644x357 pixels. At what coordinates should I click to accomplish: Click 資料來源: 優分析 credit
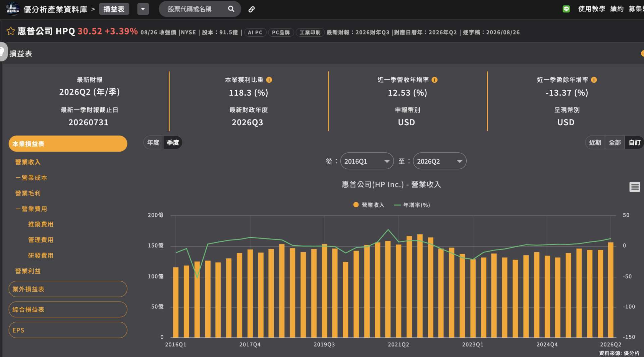click(x=619, y=353)
